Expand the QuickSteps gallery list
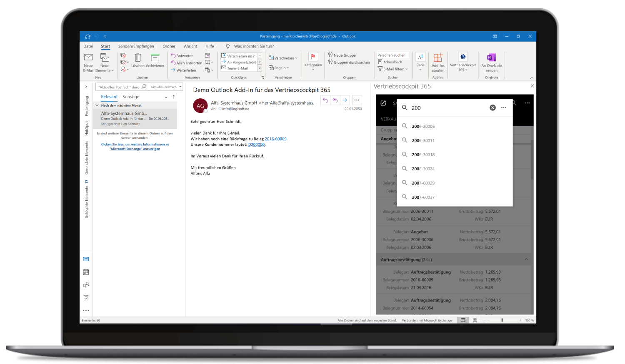This screenshot has width=625, height=364. 260,68
